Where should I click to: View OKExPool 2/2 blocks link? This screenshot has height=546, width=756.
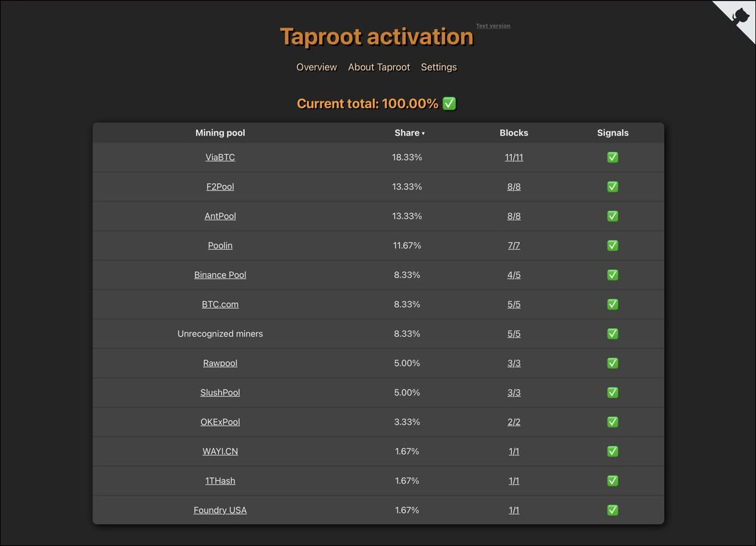pyautogui.click(x=514, y=422)
